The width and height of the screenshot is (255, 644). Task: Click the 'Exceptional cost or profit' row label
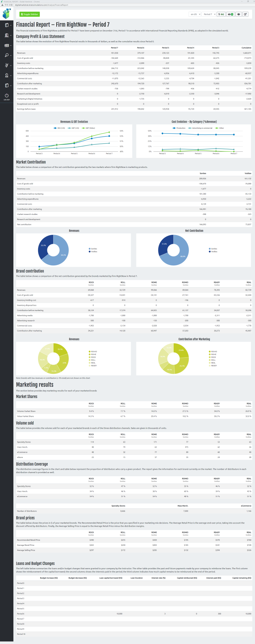[x=28, y=104]
